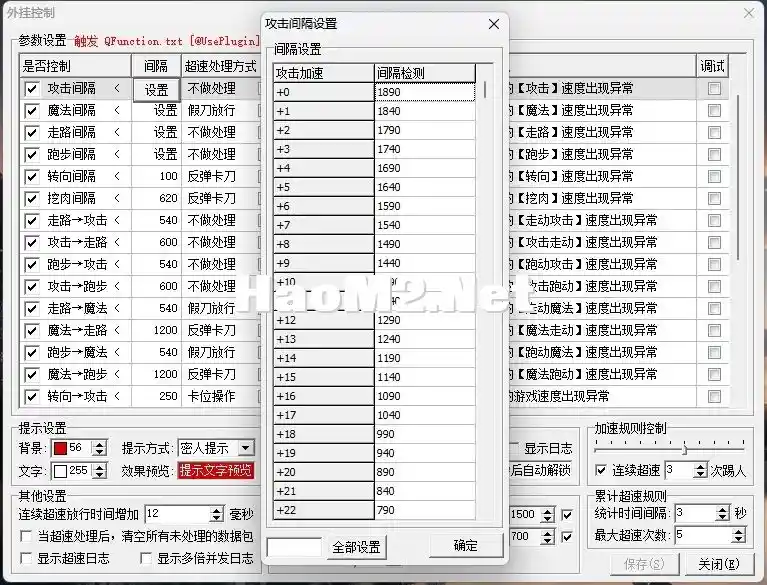767x585 pixels.
Task: Close the 攻击间隔设置 dialog
Action: point(494,24)
